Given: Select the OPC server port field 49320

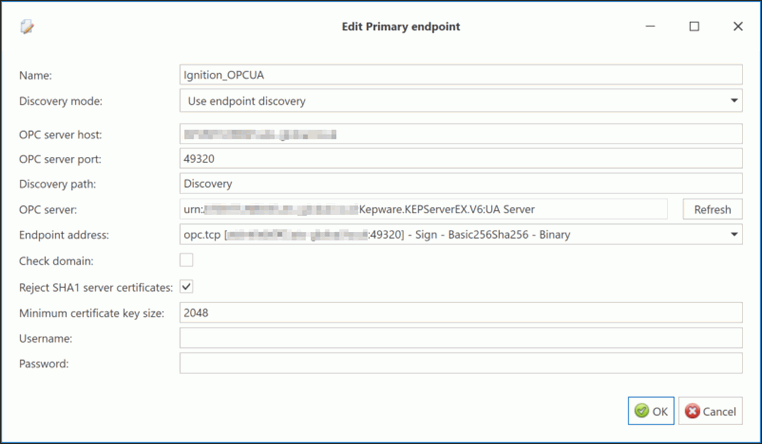Looking at the screenshot, I should click(x=461, y=159).
